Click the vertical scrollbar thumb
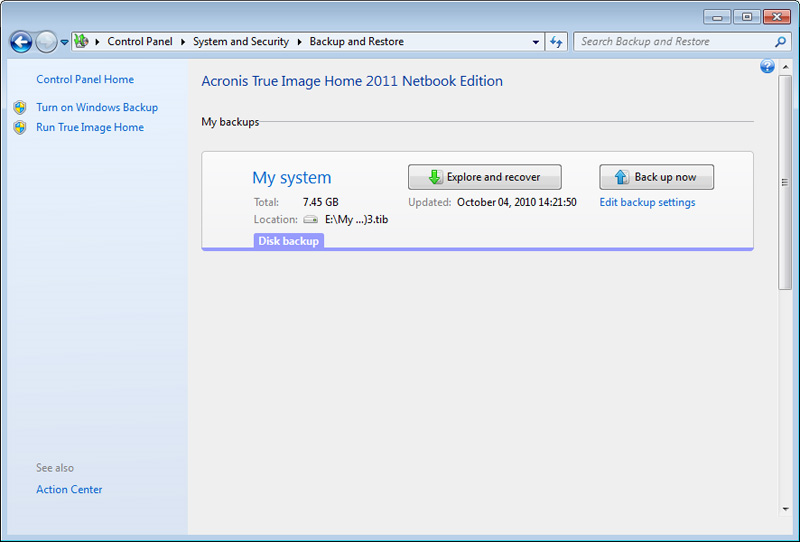This screenshot has height=542, width=800. pos(785,182)
